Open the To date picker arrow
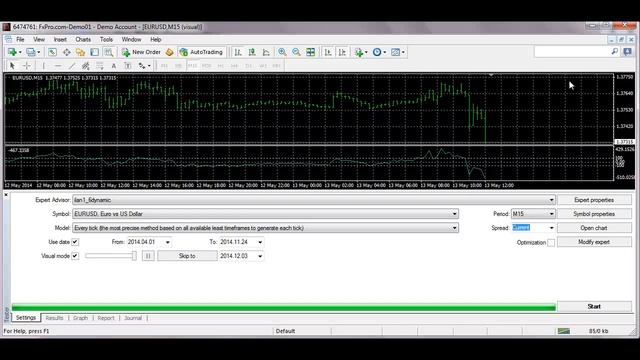The height and width of the screenshot is (360, 640). (x=260, y=242)
